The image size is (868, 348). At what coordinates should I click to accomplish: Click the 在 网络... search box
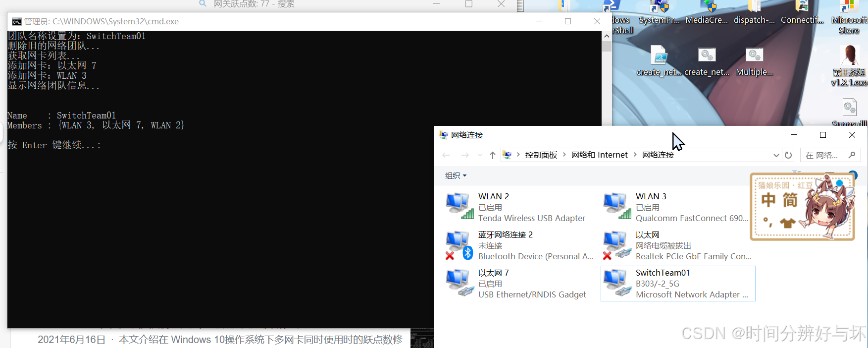point(831,155)
